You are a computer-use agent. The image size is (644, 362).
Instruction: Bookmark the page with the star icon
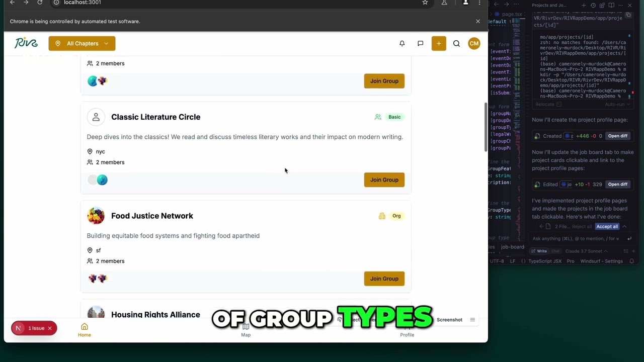tap(425, 3)
